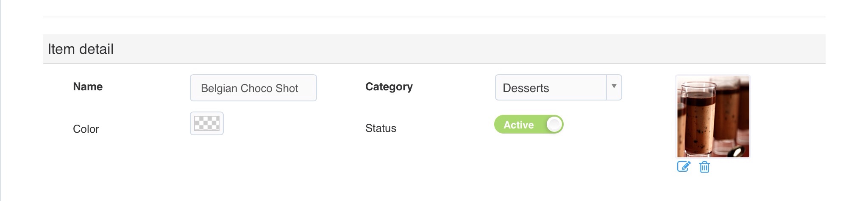Click the bold "Name" field label

pyautogui.click(x=88, y=87)
